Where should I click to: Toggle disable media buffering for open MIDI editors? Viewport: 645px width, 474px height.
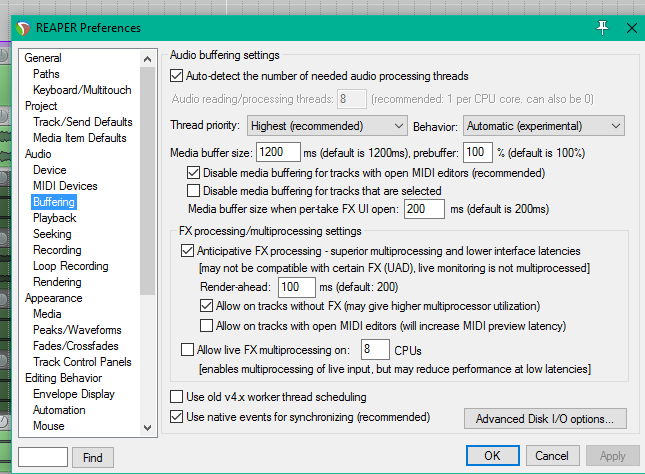click(x=193, y=173)
